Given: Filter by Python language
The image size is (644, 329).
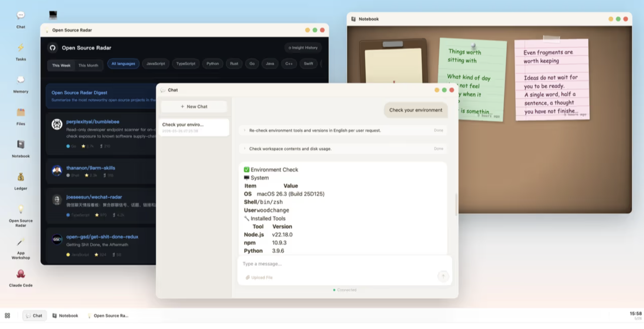Looking at the screenshot, I should coord(212,64).
